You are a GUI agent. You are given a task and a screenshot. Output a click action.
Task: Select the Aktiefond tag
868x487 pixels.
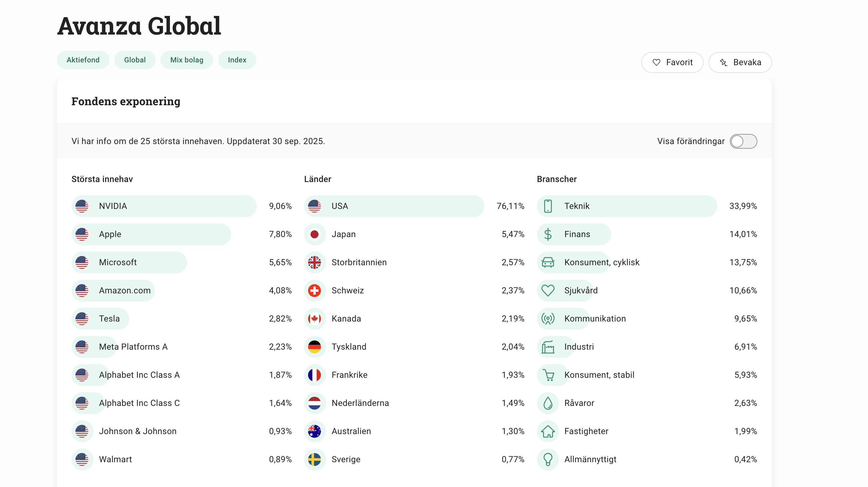(83, 60)
